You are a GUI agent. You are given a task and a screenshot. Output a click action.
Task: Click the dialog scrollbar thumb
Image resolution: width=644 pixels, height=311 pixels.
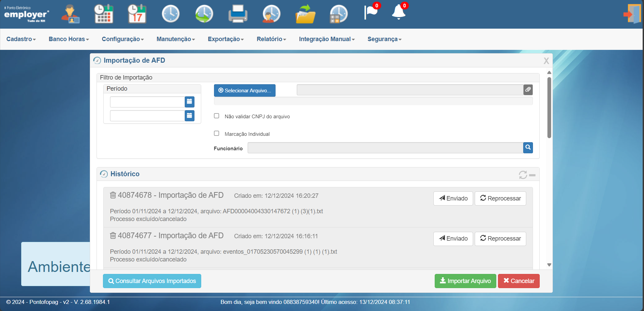[x=549, y=108]
